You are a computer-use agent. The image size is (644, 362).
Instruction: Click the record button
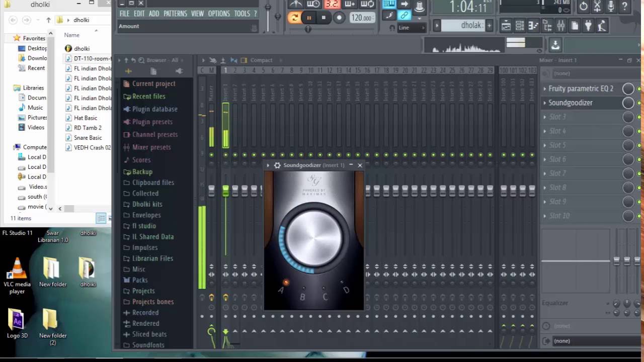coord(339,18)
